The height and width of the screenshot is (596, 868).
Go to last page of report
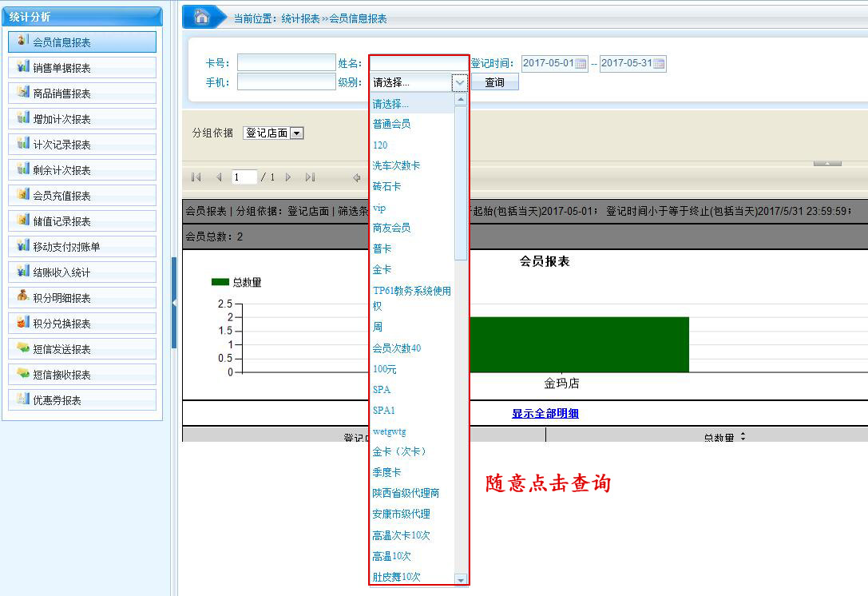point(310,177)
